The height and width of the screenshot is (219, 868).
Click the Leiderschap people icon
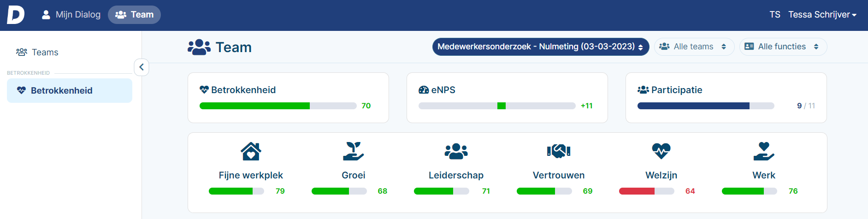pyautogui.click(x=456, y=151)
